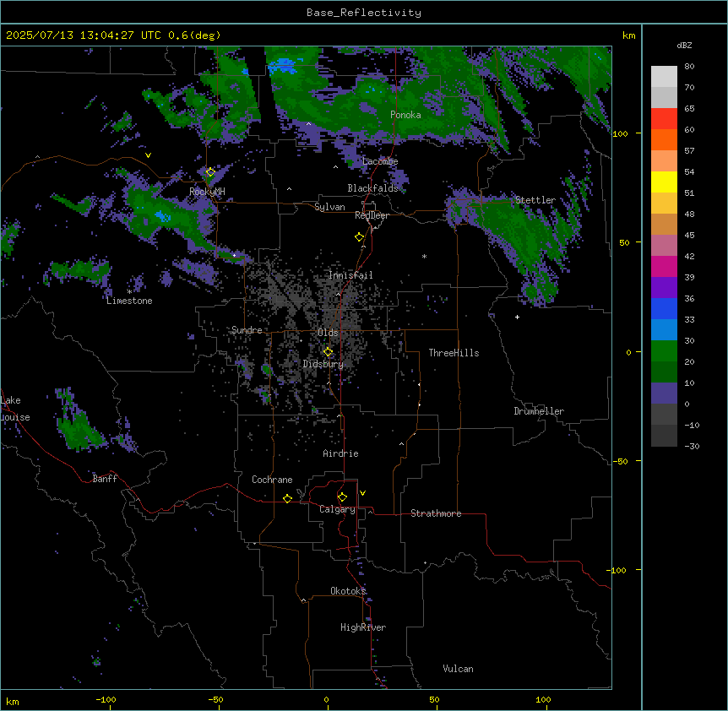
Task: Click the Okotoks town label
Action: 348,591
